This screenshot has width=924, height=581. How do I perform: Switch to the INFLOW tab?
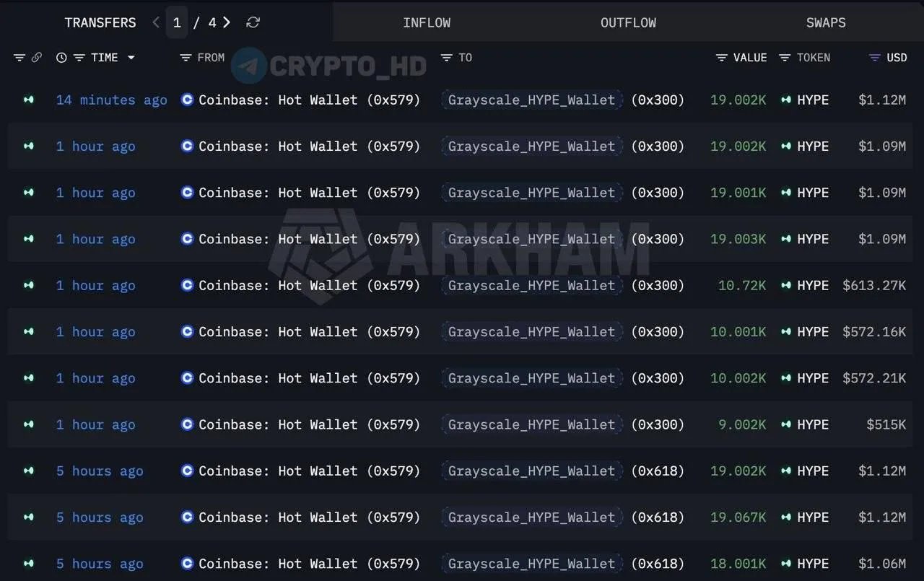click(x=427, y=22)
